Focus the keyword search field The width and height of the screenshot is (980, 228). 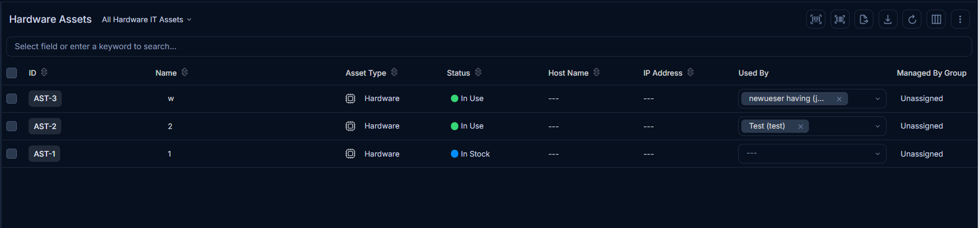[x=489, y=47]
